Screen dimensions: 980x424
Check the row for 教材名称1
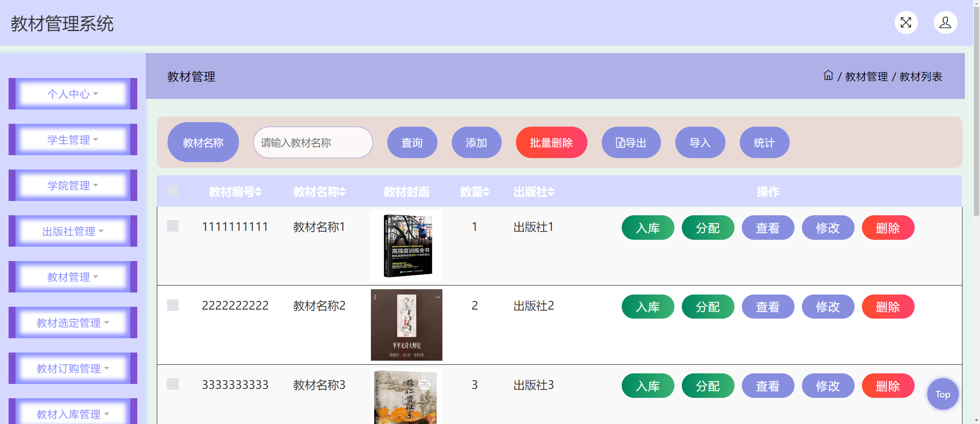(x=173, y=226)
